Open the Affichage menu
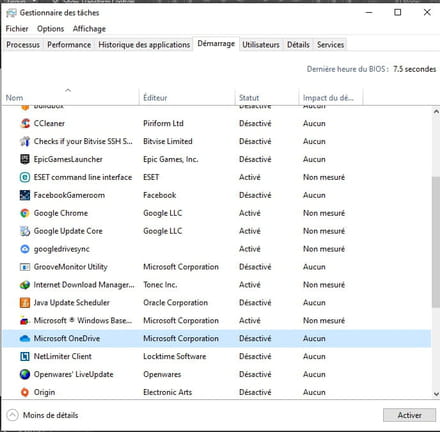440x432 pixels. point(89,29)
